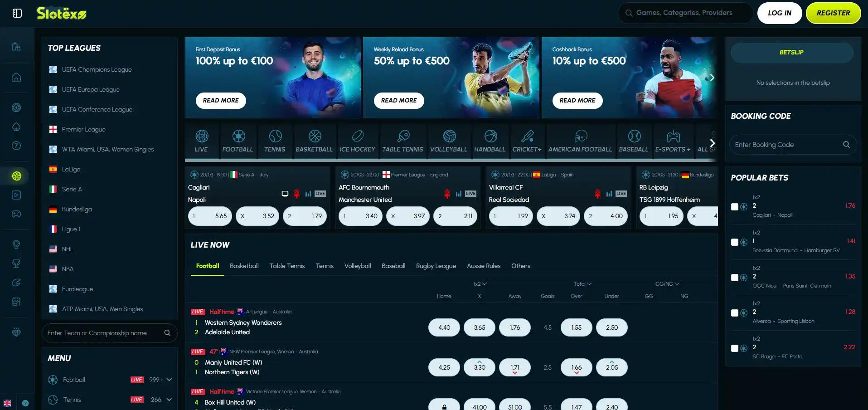Image resolution: width=868 pixels, height=410 pixels.
Task: Switch to the Volleyball live tab
Action: coord(358,266)
